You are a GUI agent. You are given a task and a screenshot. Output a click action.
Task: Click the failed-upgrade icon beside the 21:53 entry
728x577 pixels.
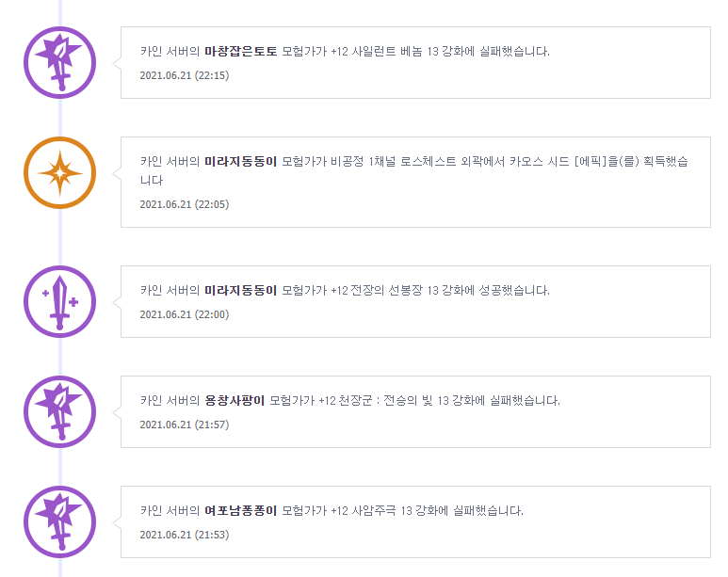pos(60,521)
